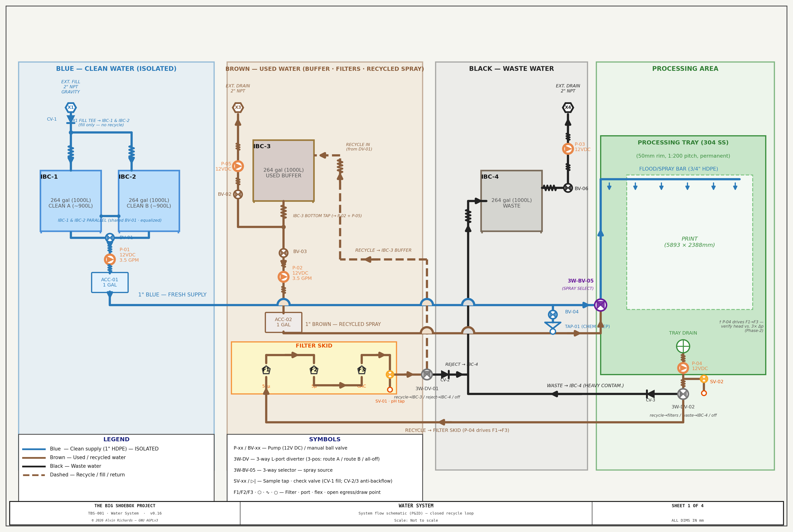Click the 'RECYCLE → IBC-3 BUFFER' label
Screen dimensions: 793x532
point(383,250)
